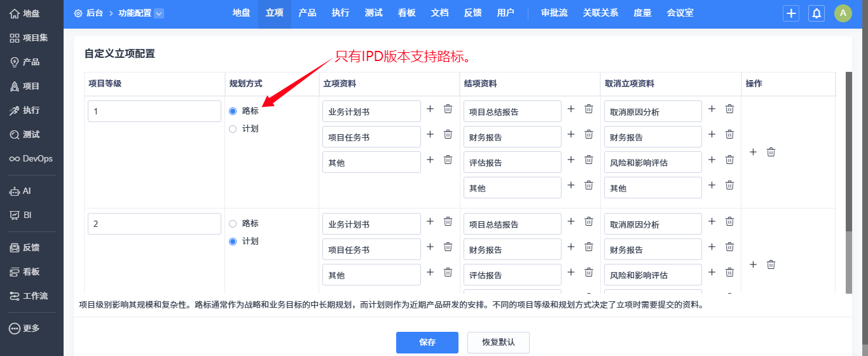Screen dimensions: 868x356
Task: Click the 取消立项资料 column header
Action: click(x=630, y=84)
